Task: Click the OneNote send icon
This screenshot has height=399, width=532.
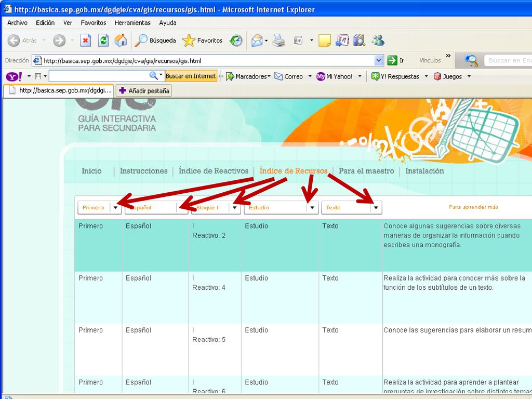Action: 342,41
